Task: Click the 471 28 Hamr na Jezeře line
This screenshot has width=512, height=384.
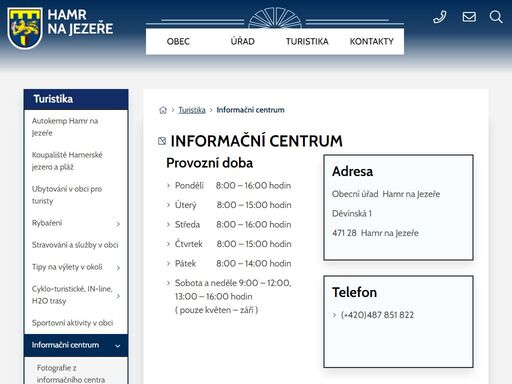Action: [375, 233]
